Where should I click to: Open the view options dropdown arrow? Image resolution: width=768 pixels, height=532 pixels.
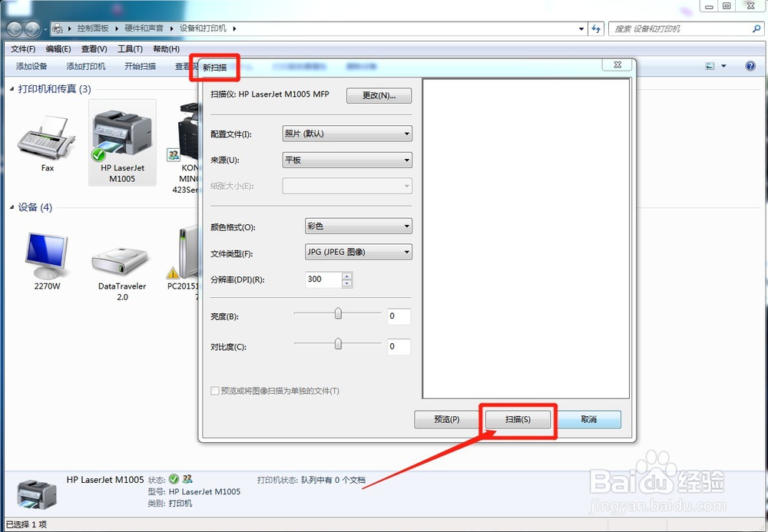point(723,66)
